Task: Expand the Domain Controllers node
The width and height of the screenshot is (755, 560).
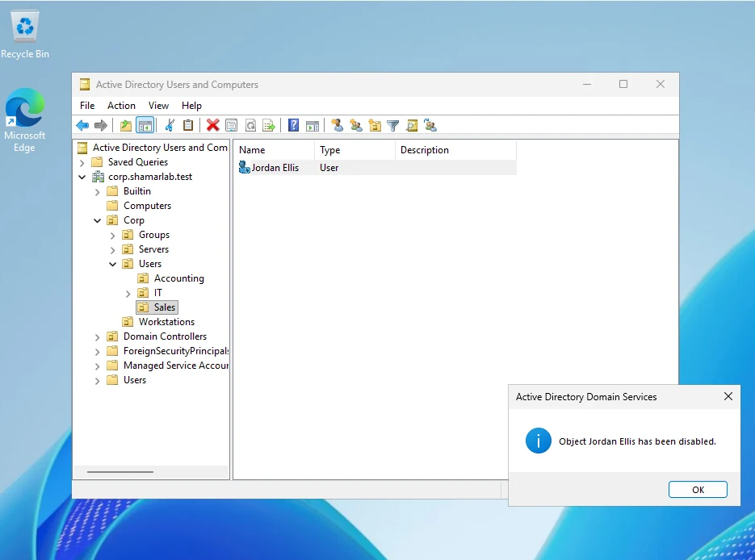Action: (97, 336)
